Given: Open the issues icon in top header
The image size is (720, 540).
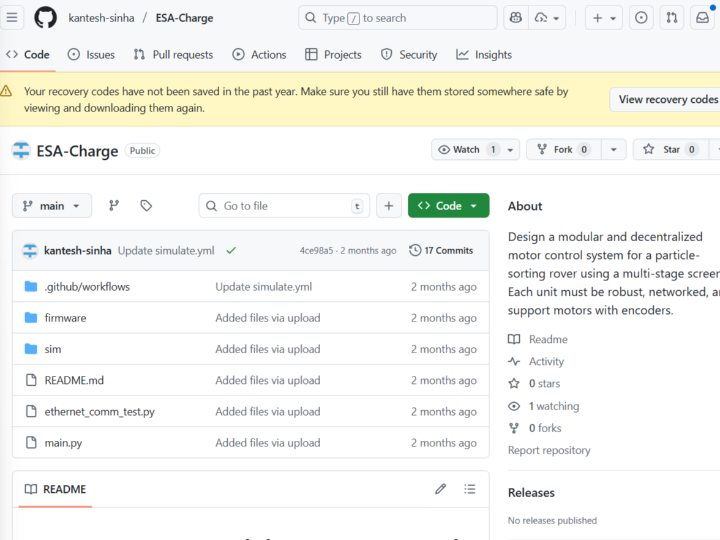Looking at the screenshot, I should coord(641,18).
